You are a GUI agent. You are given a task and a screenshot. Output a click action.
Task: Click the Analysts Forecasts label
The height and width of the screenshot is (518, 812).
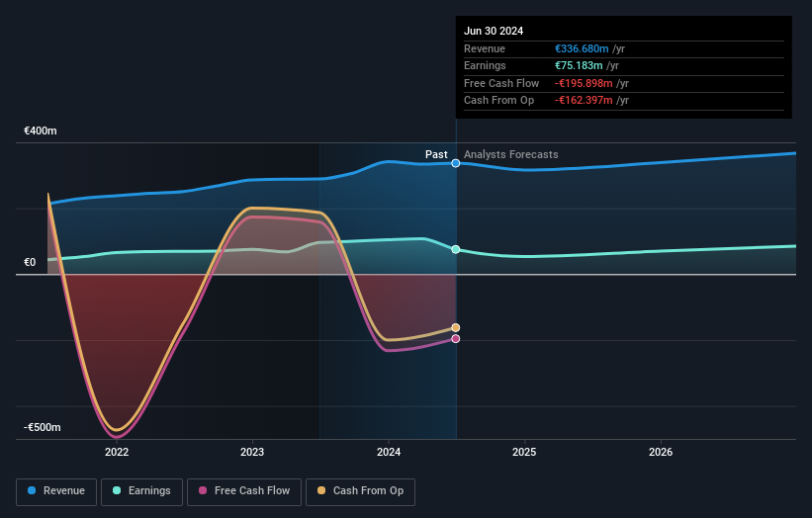click(510, 154)
